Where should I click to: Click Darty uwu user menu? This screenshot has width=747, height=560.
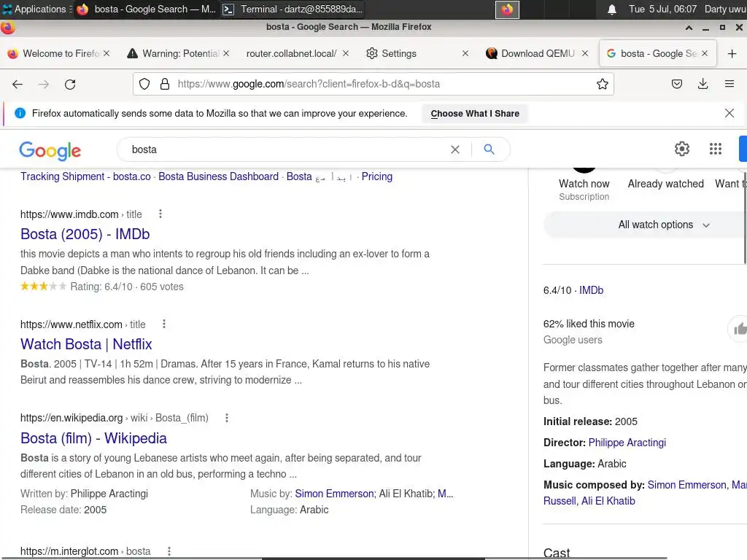725,9
